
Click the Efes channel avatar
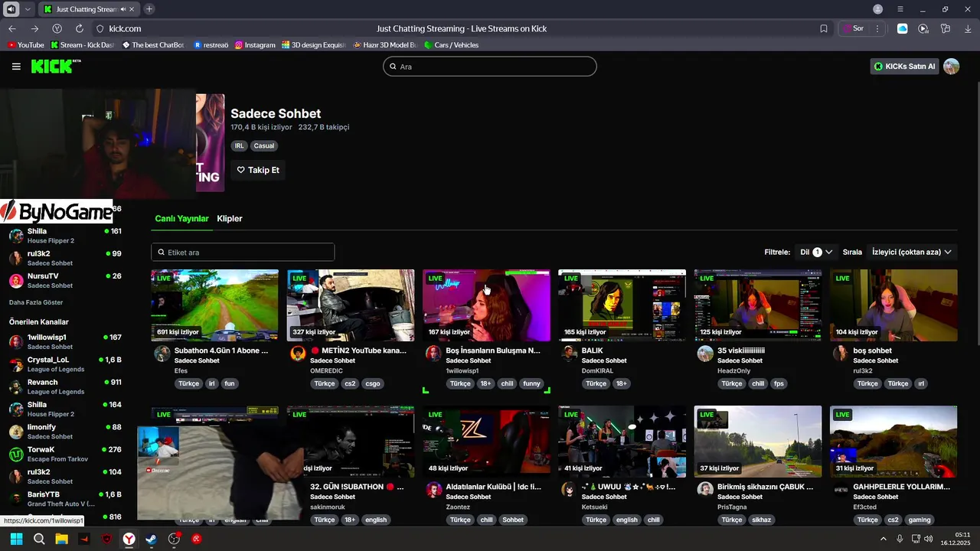162,353
